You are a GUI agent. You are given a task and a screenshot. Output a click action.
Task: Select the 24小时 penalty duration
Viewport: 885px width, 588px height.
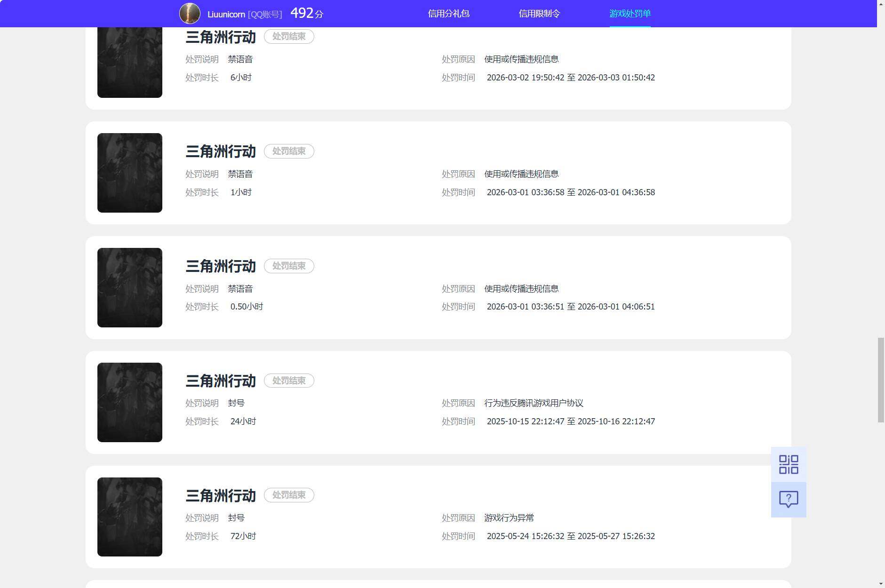(x=243, y=421)
